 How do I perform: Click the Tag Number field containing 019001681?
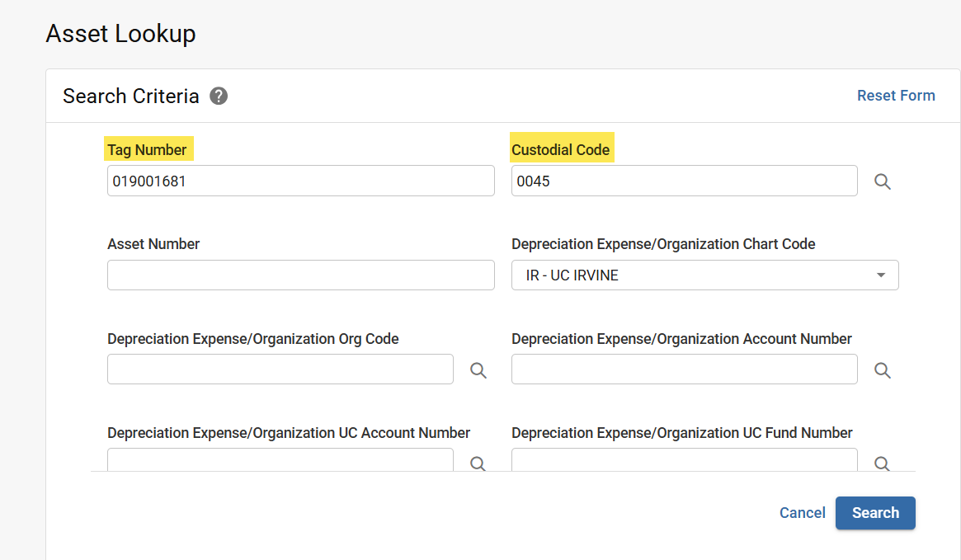300,181
